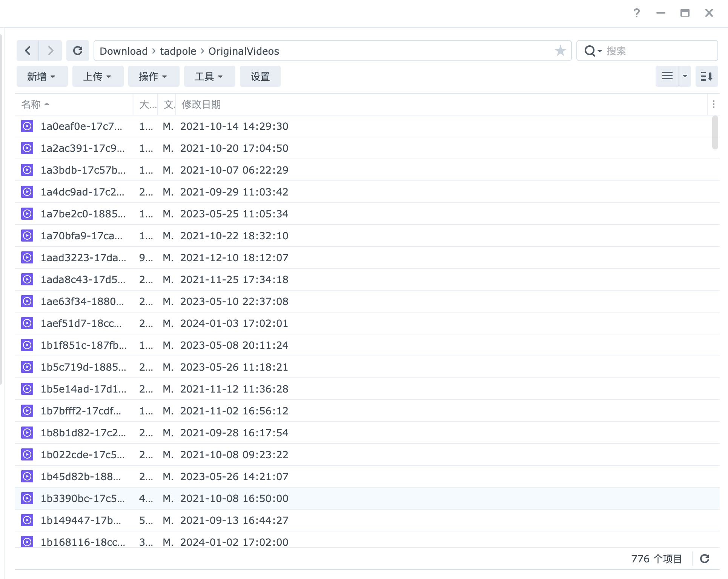The image size is (728, 579).
Task: Star OriginalVideos folder as a favorite
Action: [x=560, y=51]
